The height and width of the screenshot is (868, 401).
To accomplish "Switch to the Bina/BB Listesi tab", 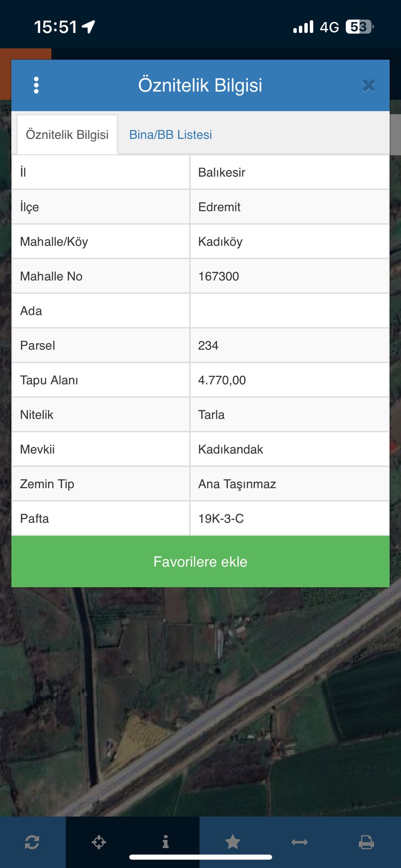I will point(170,135).
